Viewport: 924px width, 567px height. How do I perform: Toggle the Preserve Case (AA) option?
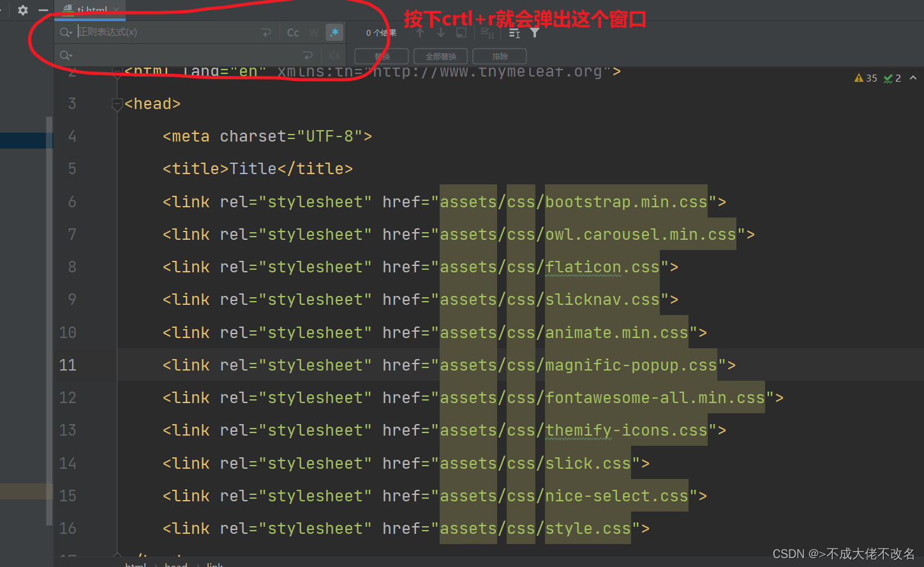(334, 56)
